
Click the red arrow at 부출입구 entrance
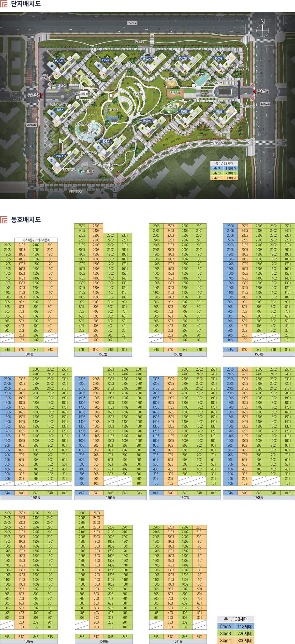[255, 91]
